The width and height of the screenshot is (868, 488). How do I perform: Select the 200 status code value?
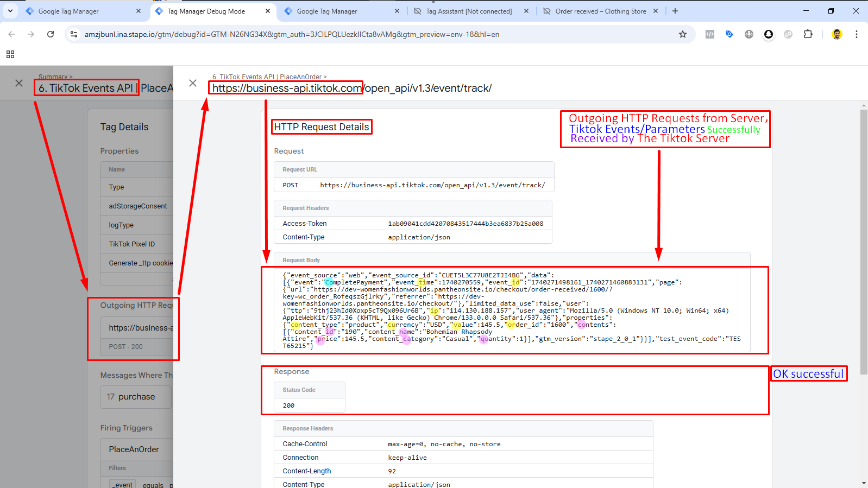click(288, 405)
